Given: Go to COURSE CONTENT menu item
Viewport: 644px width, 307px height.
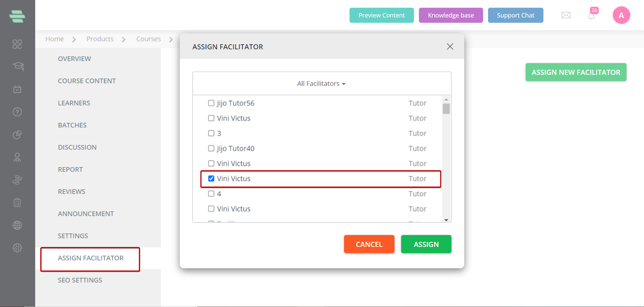Looking at the screenshot, I should pyautogui.click(x=87, y=81).
